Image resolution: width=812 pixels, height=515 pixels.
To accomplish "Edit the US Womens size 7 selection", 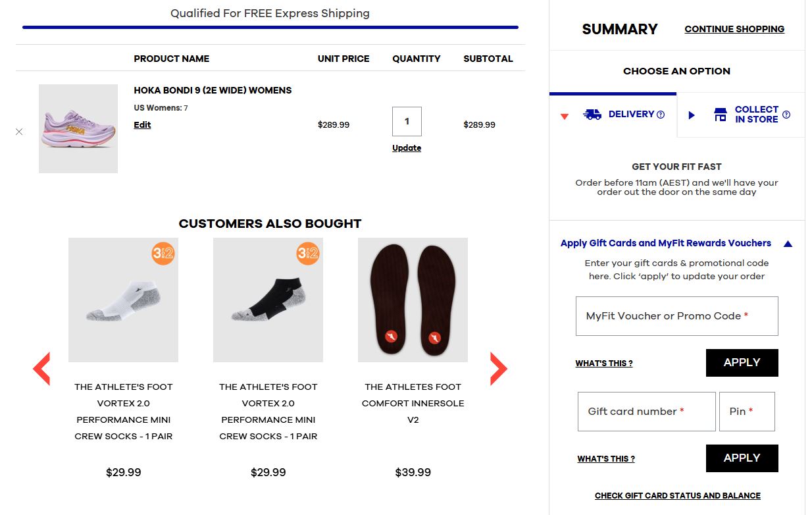I will pyautogui.click(x=142, y=124).
